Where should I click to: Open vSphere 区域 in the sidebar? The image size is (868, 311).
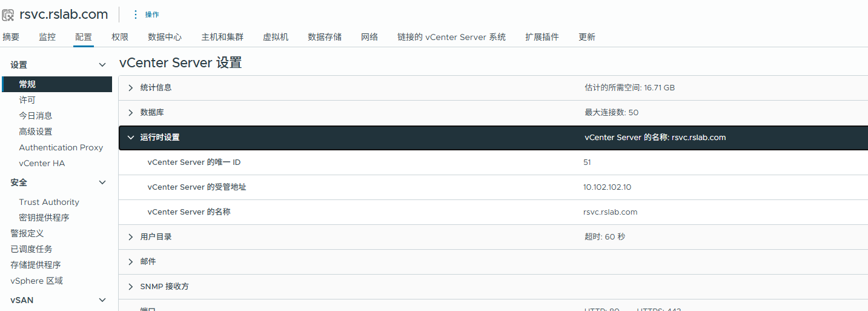pyautogui.click(x=36, y=281)
